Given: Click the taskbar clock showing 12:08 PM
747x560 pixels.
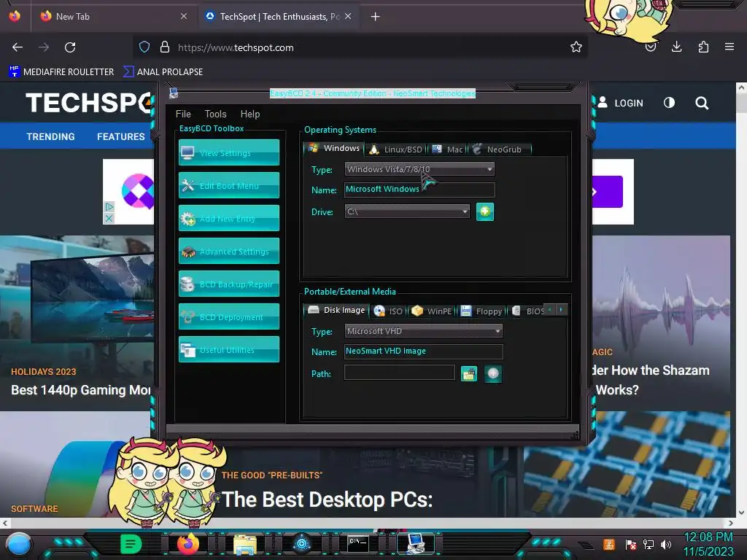Looking at the screenshot, I should (x=708, y=544).
